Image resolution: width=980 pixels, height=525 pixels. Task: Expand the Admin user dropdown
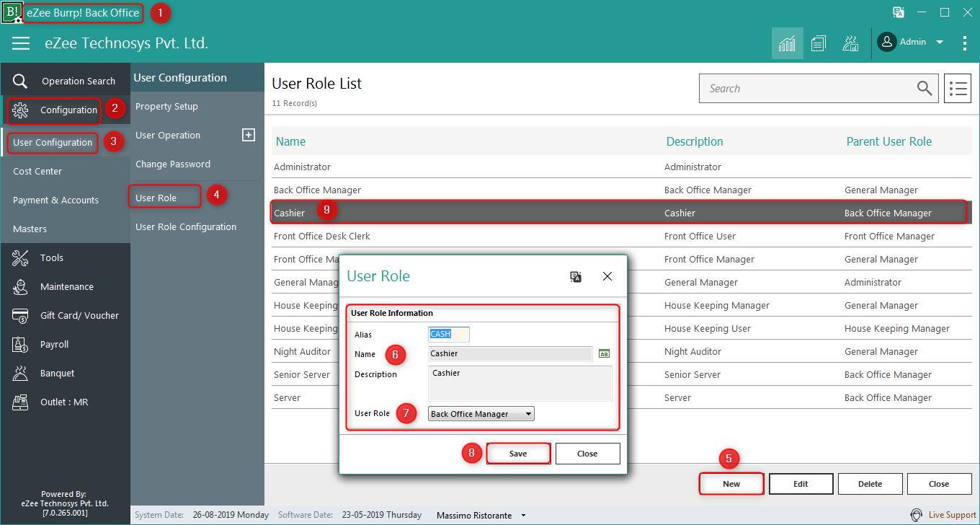(939, 43)
